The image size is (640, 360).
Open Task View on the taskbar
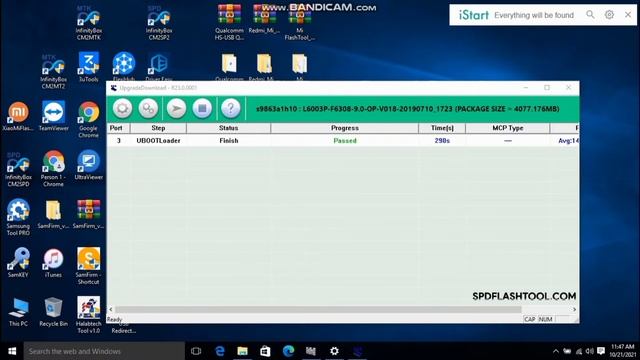[x=196, y=351]
